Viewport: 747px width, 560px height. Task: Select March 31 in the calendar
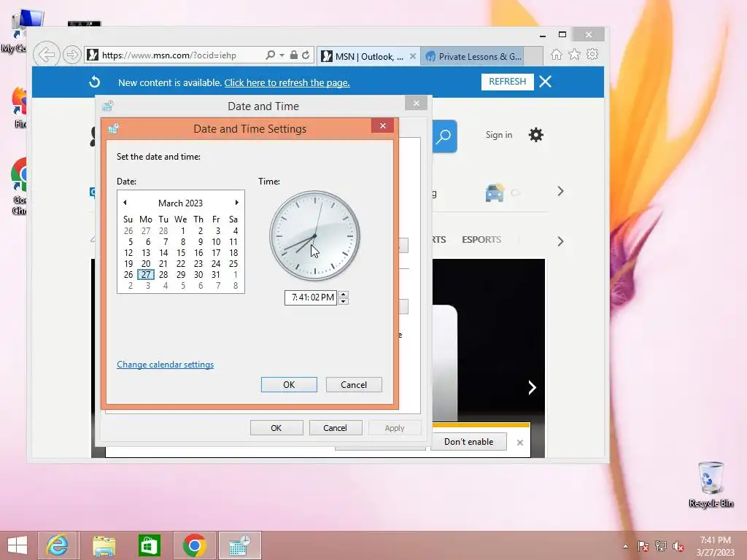216,275
